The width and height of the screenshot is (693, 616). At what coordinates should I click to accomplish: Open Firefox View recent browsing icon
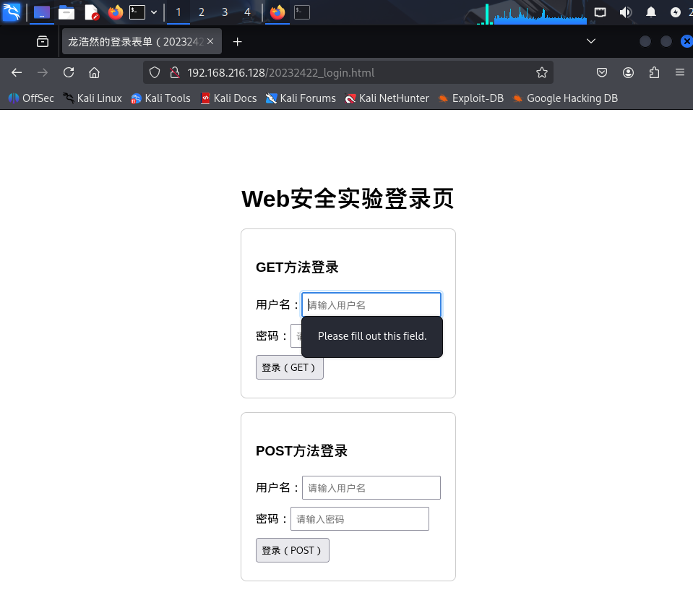(x=43, y=41)
